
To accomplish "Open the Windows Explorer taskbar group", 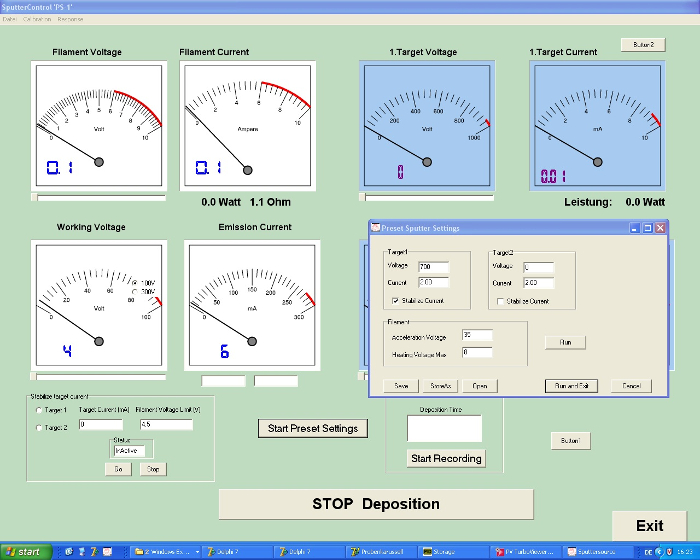I will tap(166, 551).
